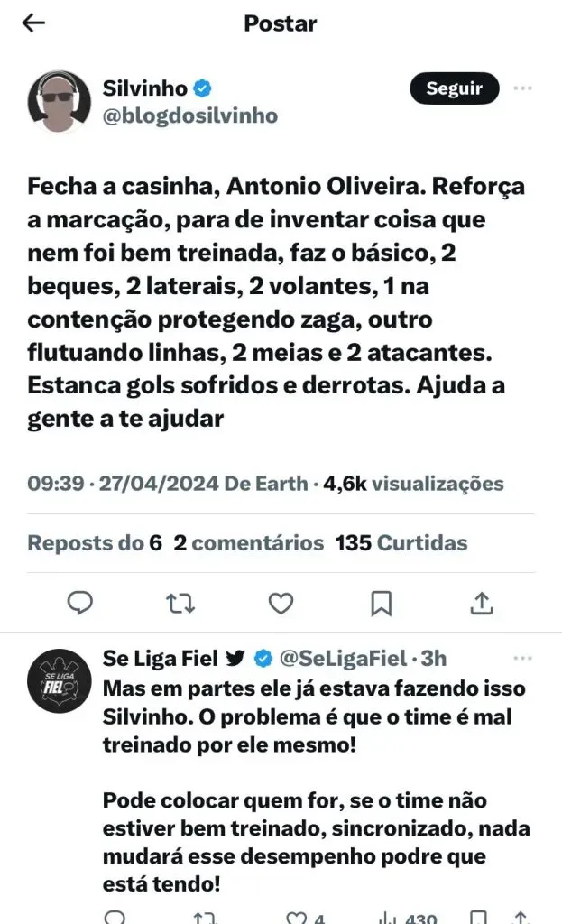Screen dimensions: 562x924
Task: View the 6 reposts list
Action: click(x=95, y=543)
